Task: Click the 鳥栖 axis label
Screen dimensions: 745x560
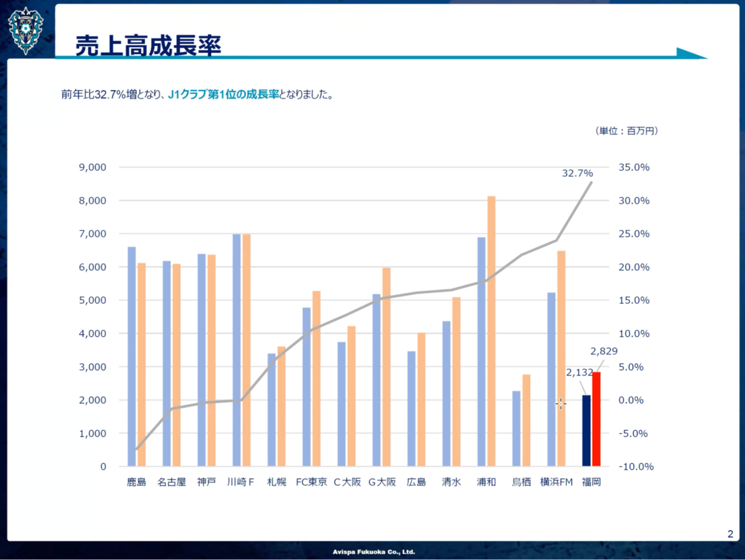Action: pos(521,482)
